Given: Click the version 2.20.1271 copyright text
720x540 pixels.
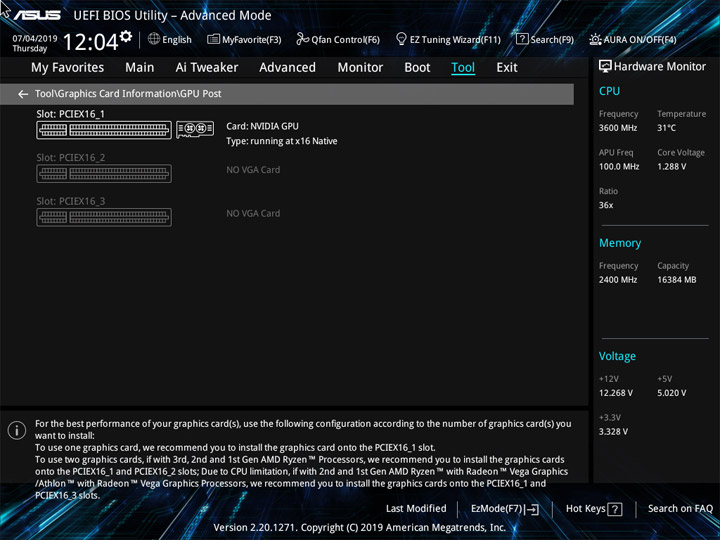Looking at the screenshot, I should point(360,527).
